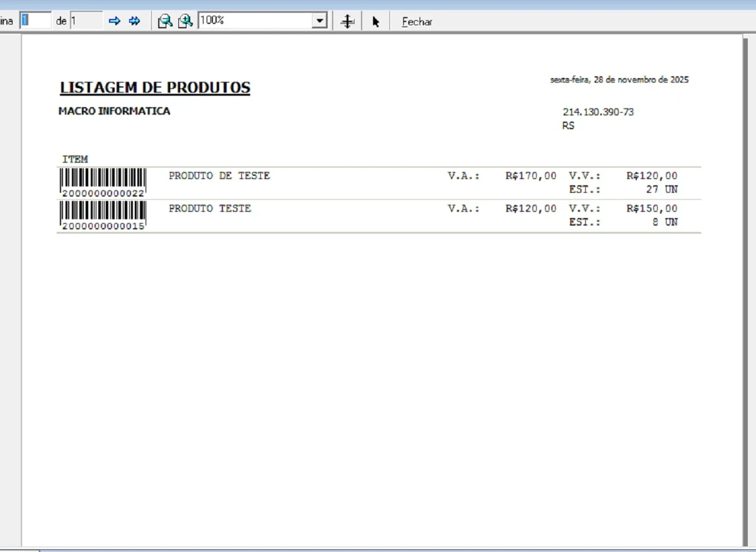
Task: Click the report date text
Action: click(619, 79)
